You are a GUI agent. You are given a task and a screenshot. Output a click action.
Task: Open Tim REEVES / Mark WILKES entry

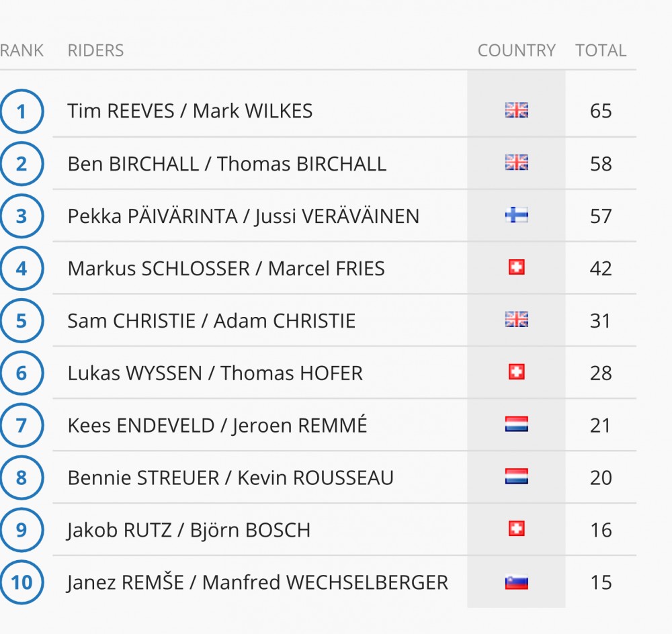coord(190,111)
